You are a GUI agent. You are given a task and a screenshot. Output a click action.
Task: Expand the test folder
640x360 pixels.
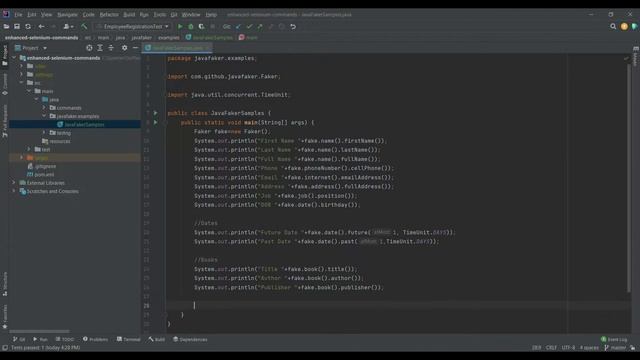(x=29, y=149)
